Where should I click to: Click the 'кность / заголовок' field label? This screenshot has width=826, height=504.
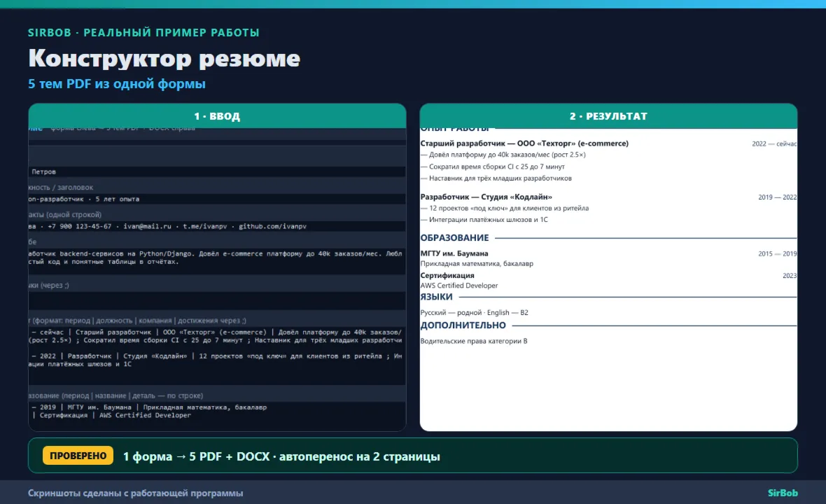pyautogui.click(x=61, y=188)
